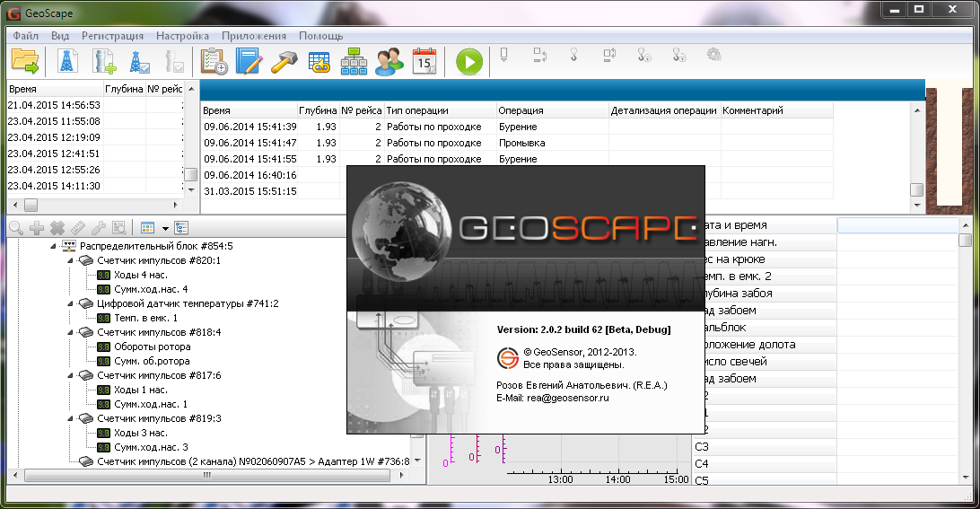Open the Настройка menu

(182, 36)
